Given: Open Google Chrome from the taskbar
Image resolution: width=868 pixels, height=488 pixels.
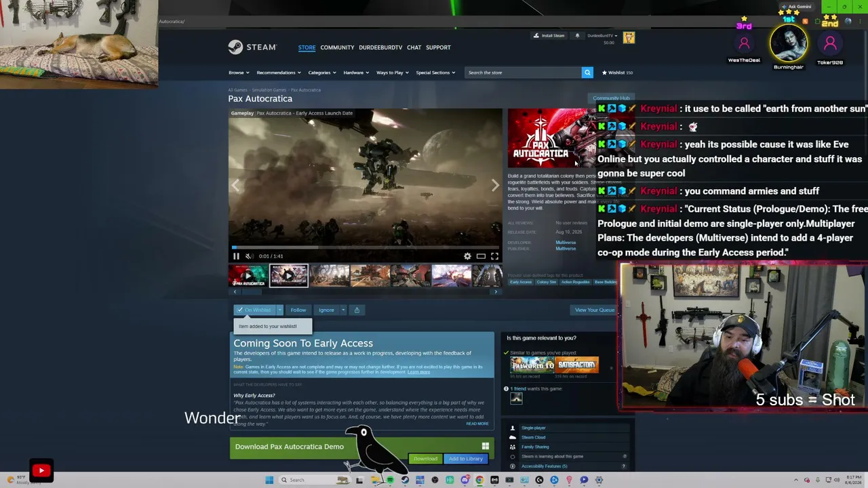Looking at the screenshot, I should coord(479,480).
